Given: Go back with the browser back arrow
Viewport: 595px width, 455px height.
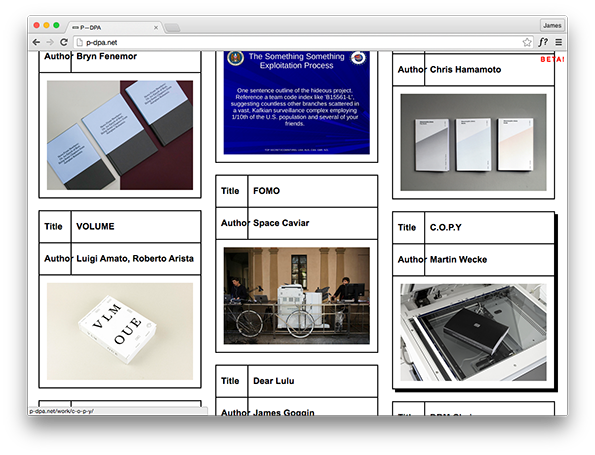Looking at the screenshot, I should pyautogui.click(x=36, y=42).
